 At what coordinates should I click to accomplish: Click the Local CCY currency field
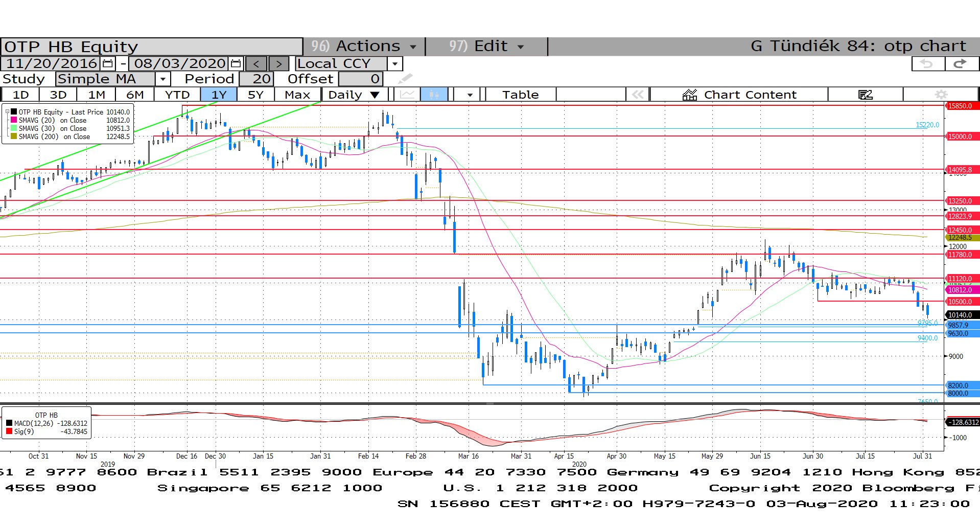[x=341, y=64]
